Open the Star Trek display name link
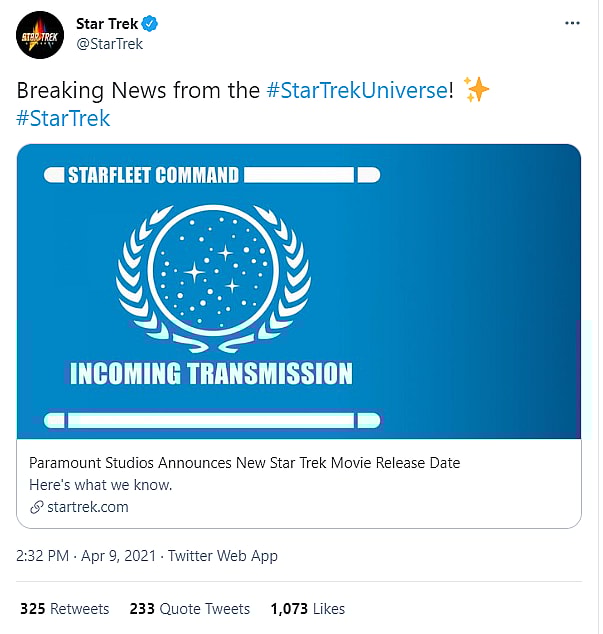Screen dimensions: 603x634 click(x=108, y=23)
